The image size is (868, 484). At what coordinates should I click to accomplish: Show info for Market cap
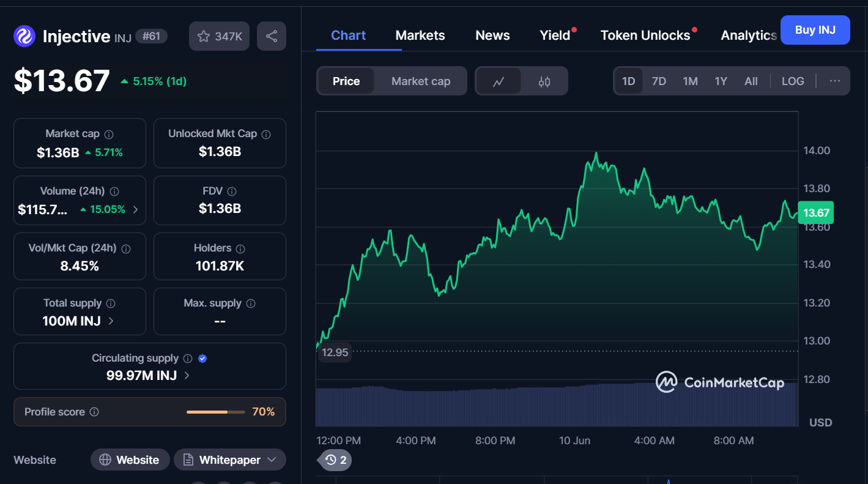109,134
